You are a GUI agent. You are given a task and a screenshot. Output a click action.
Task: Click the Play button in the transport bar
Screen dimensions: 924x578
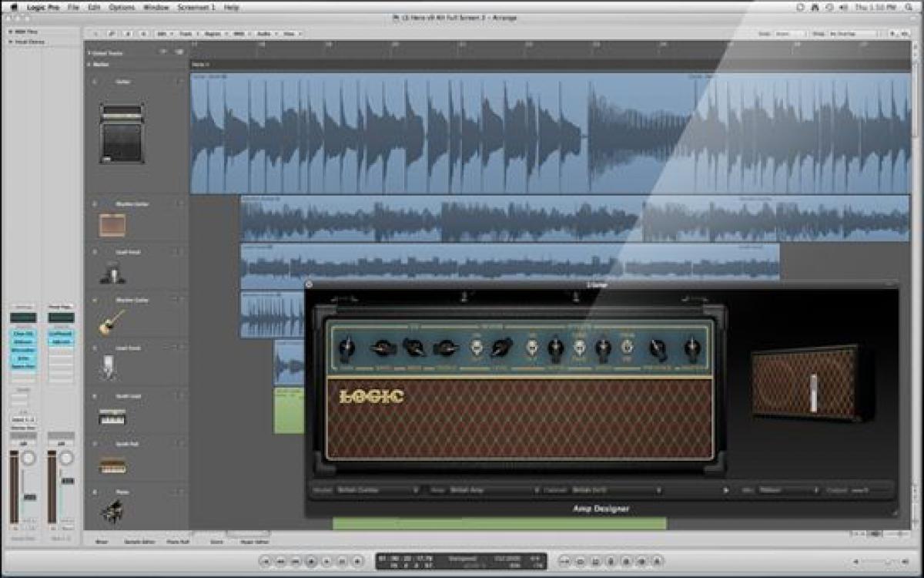click(326, 562)
